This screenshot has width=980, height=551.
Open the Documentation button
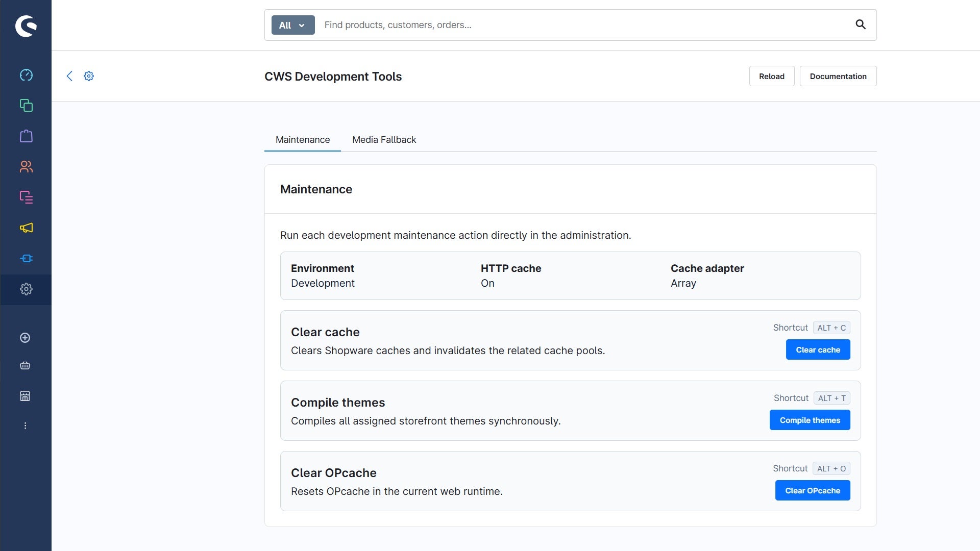(838, 76)
